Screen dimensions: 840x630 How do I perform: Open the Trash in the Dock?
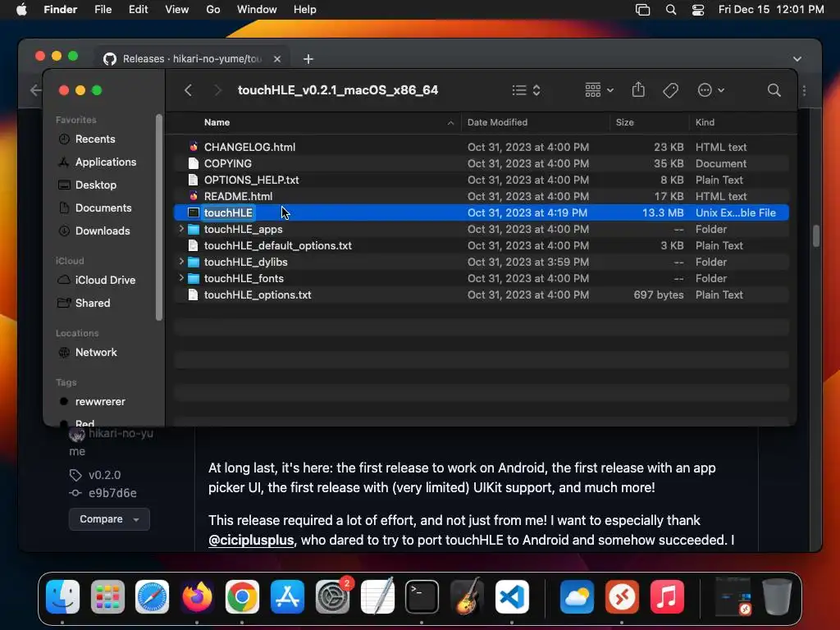click(777, 596)
